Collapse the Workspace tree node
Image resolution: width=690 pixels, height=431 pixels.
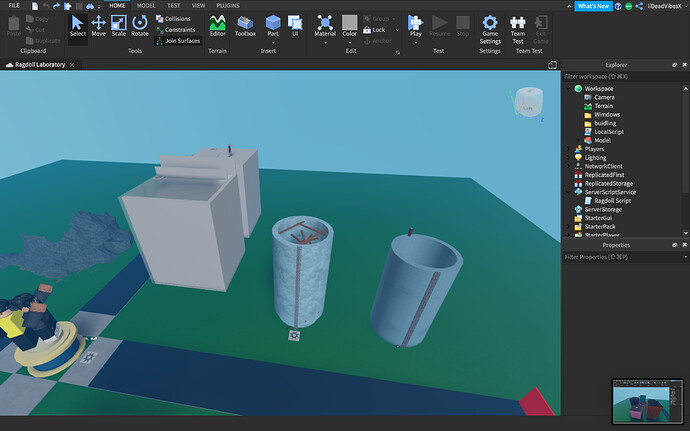coord(569,89)
